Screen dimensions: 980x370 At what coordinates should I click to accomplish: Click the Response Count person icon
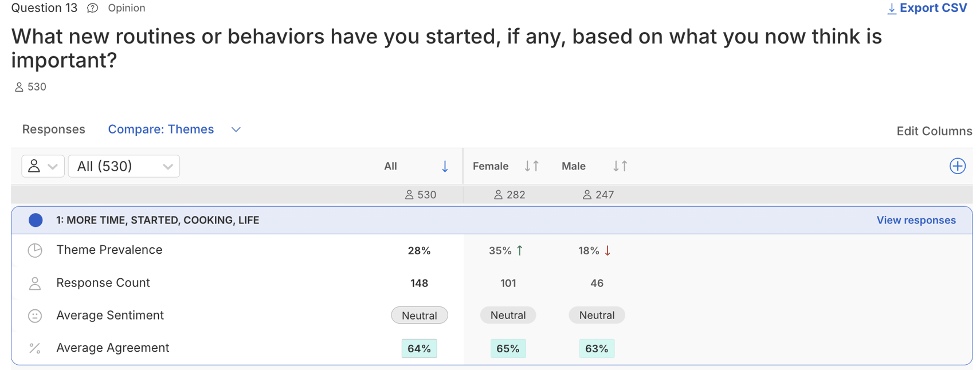point(35,284)
